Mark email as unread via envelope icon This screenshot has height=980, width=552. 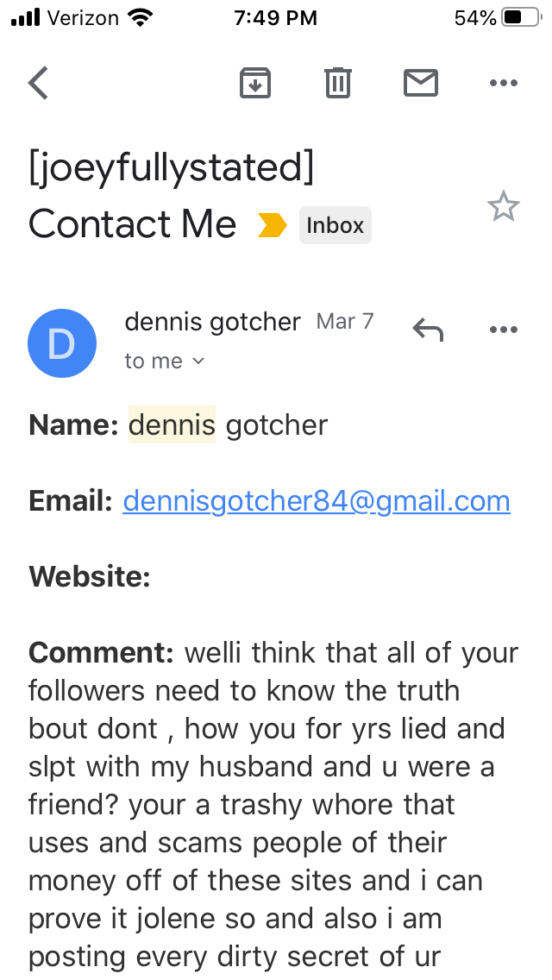(421, 83)
